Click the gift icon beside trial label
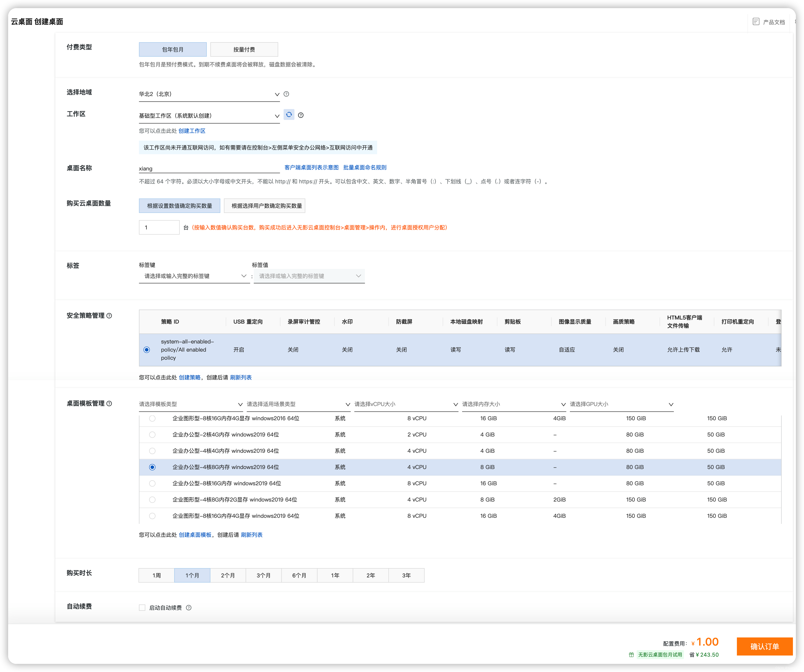Viewport: 804px width, 672px height. (x=631, y=655)
